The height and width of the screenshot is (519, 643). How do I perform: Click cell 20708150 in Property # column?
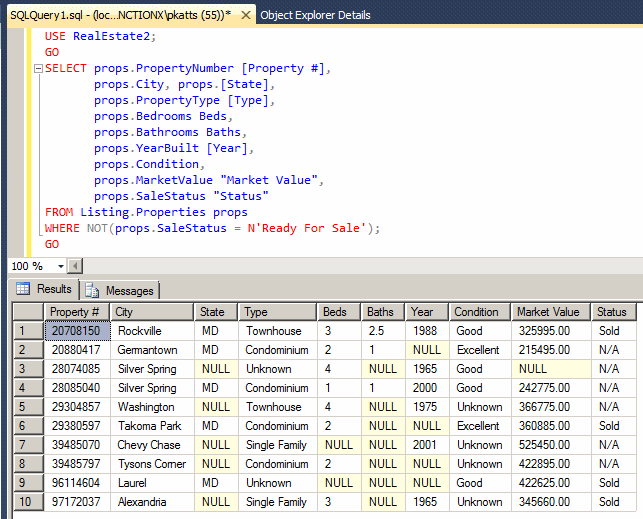pos(78,331)
